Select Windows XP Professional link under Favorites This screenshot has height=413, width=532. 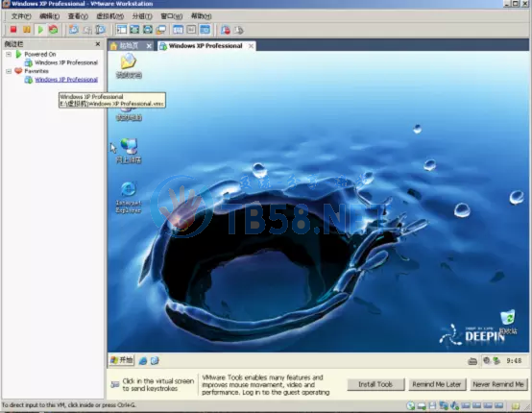tap(66, 80)
